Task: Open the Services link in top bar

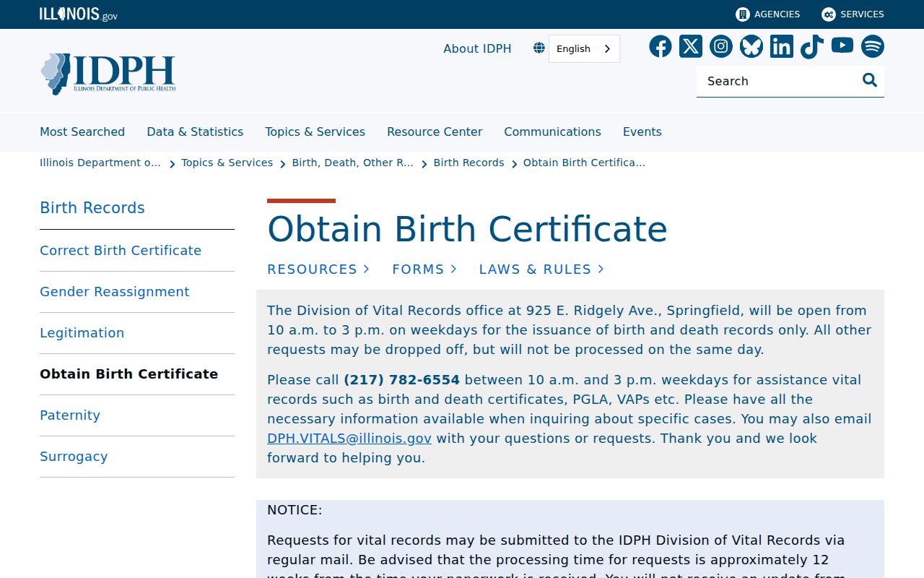Action: point(853,14)
